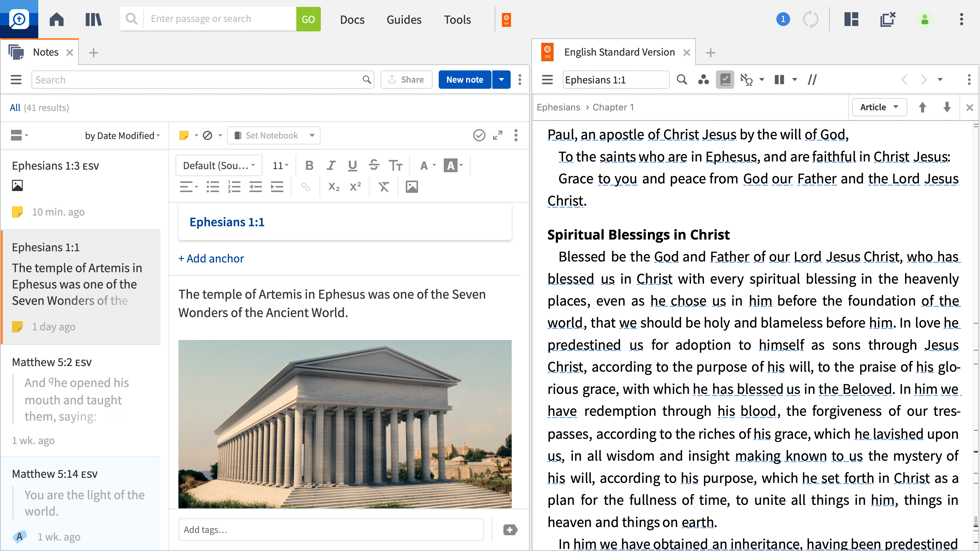The image size is (980, 551).
Task: Click the Add tags input field
Action: 331,530
